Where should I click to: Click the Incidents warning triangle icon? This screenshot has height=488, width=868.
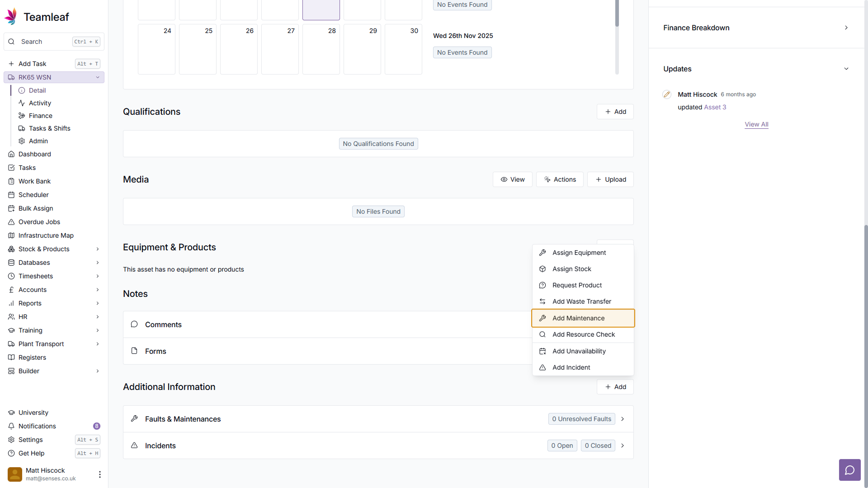(x=134, y=446)
